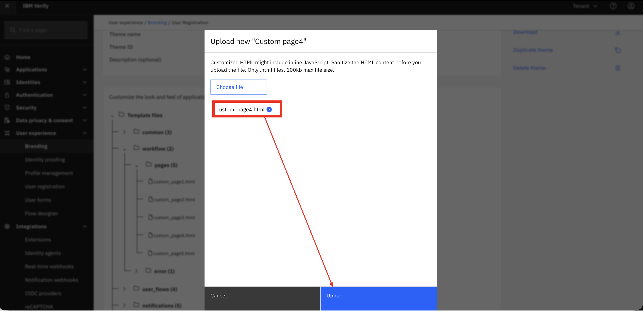Screen dimensions: 644x312
Task: Click the Download theme icon
Action: click(618, 33)
